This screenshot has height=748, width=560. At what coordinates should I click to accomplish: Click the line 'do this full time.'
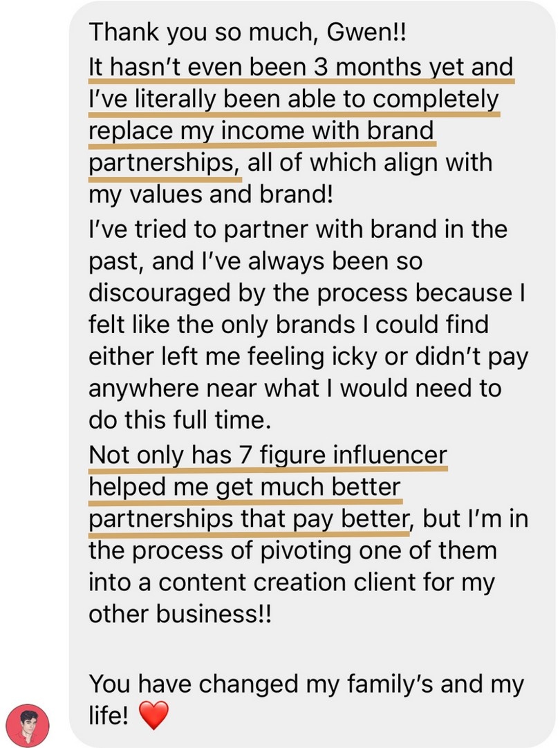click(180, 420)
